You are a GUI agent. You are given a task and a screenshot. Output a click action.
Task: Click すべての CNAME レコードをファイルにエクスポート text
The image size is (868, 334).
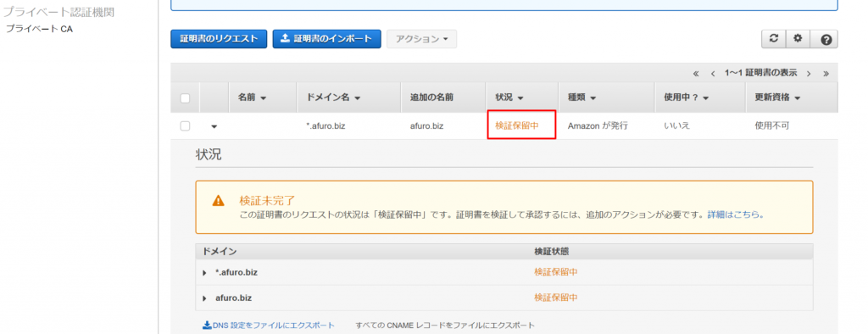[446, 326]
